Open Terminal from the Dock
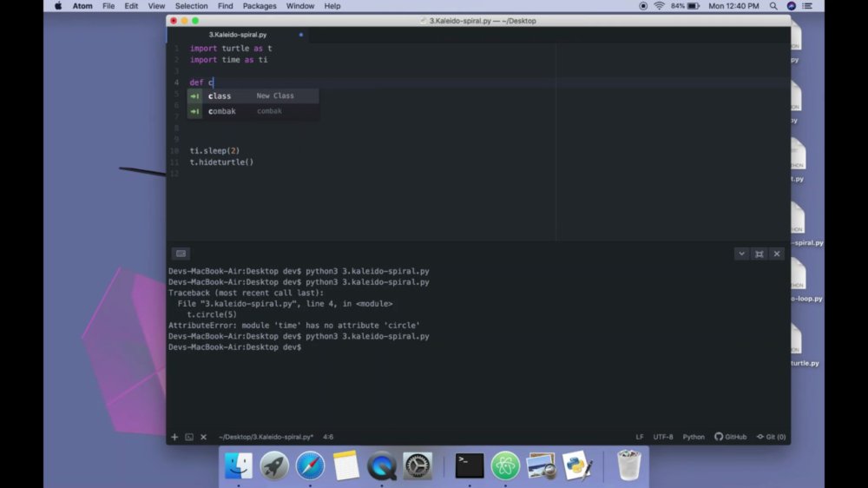868x488 pixels. click(470, 465)
